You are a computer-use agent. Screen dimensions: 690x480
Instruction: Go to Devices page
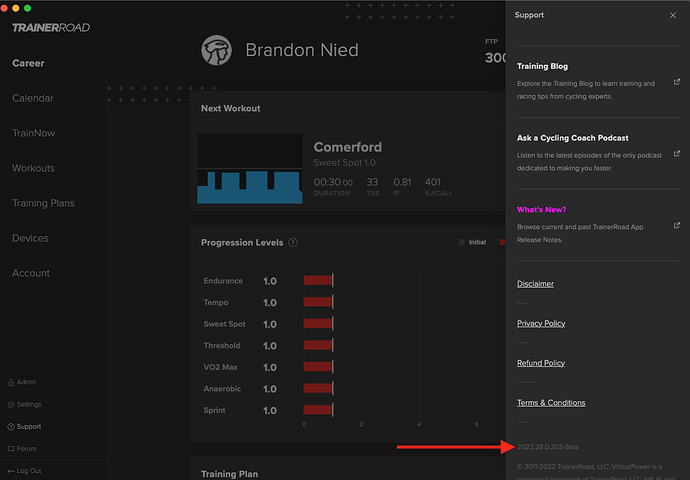pyautogui.click(x=30, y=238)
